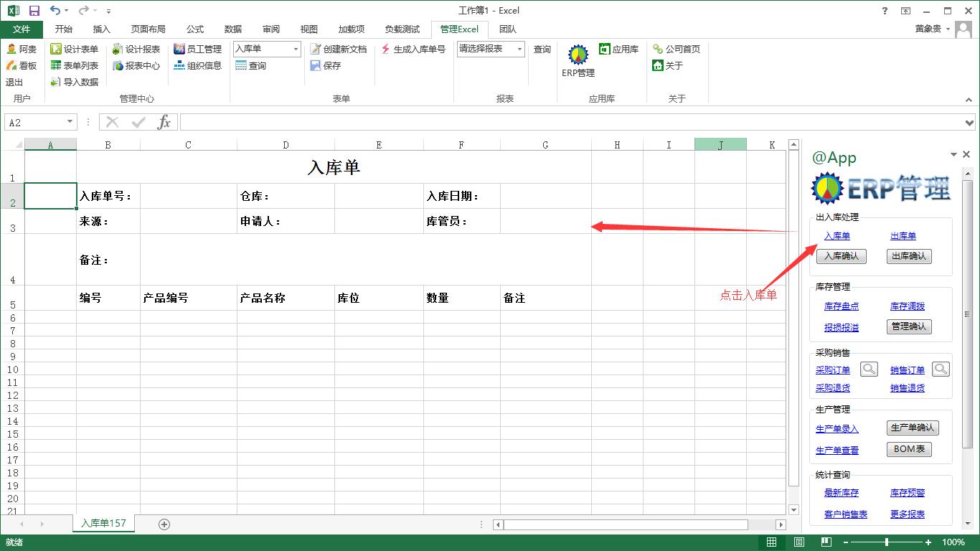Image resolution: width=980 pixels, height=551 pixels.
Task: Open the 应用库 app library
Action: click(618, 49)
